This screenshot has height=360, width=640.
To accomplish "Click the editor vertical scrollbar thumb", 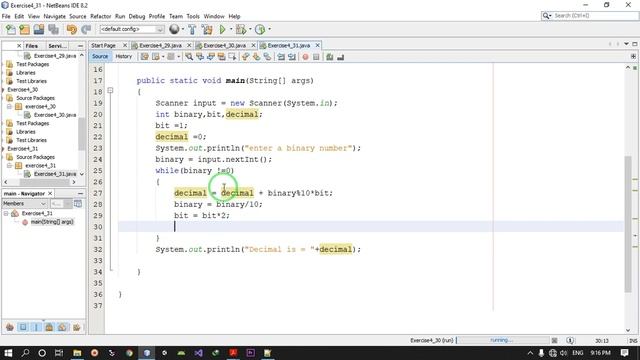I will (x=628, y=224).
